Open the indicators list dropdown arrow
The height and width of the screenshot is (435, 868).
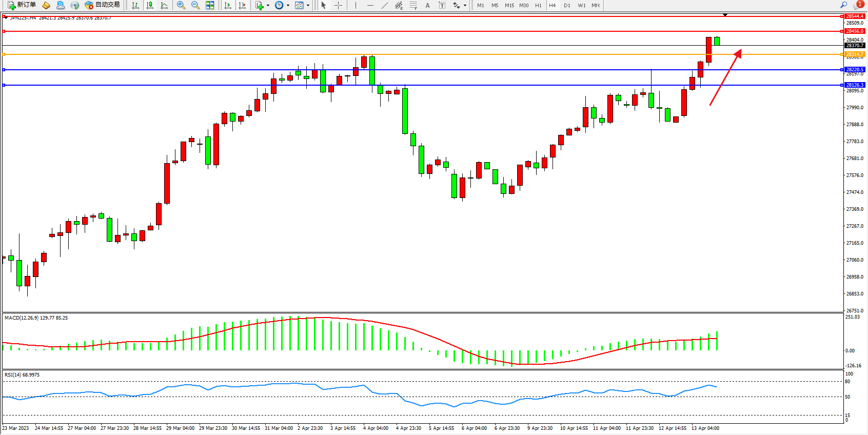pyautogui.click(x=268, y=6)
